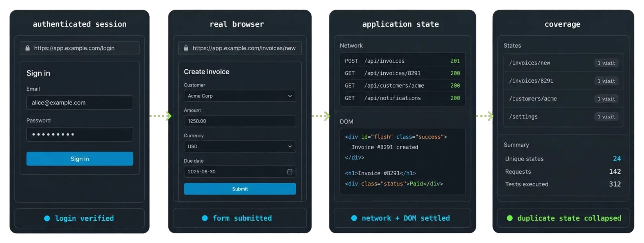Click the 'form submitted' status text
Viewport: 644px width, 243px height.
coord(242,218)
